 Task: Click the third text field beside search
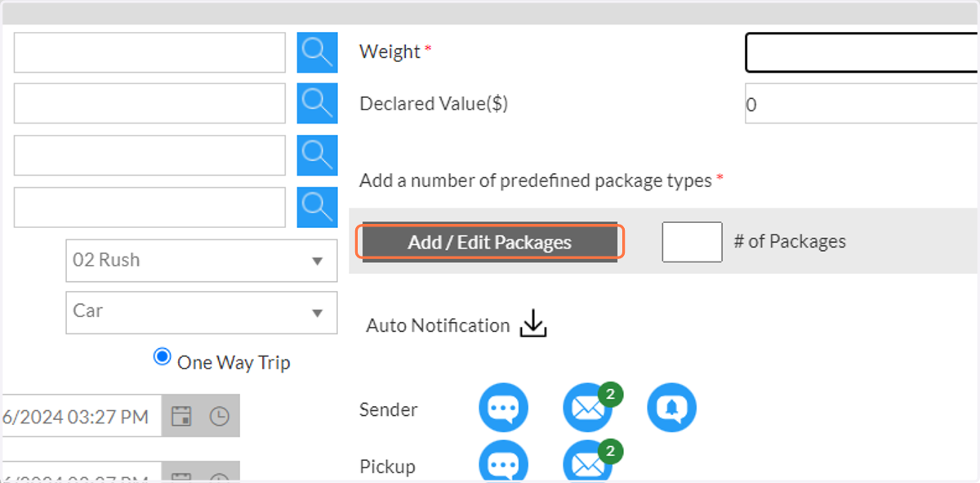[150, 155]
